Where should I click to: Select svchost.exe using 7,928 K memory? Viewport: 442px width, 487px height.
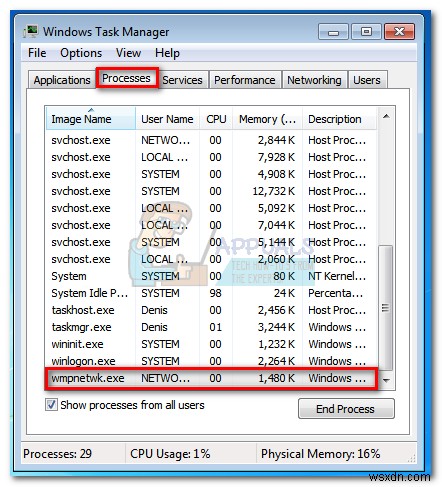[x=211, y=157]
